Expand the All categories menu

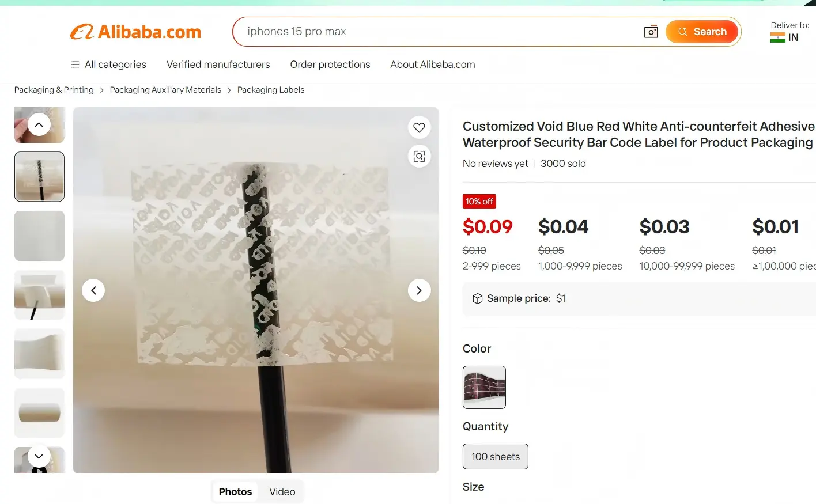click(x=108, y=65)
